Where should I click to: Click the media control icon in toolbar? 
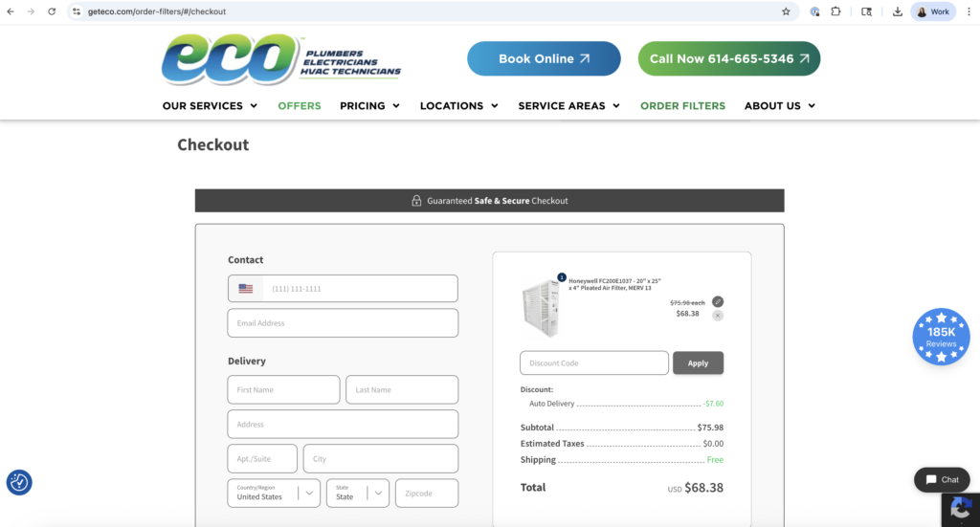866,11
